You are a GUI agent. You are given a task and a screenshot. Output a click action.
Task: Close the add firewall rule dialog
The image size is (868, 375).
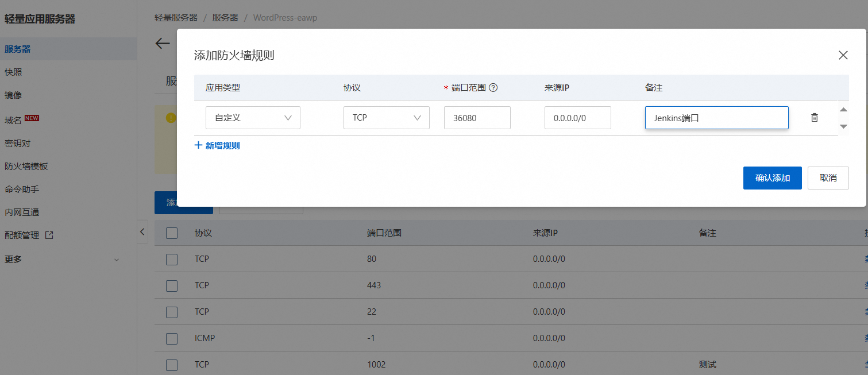(x=843, y=55)
